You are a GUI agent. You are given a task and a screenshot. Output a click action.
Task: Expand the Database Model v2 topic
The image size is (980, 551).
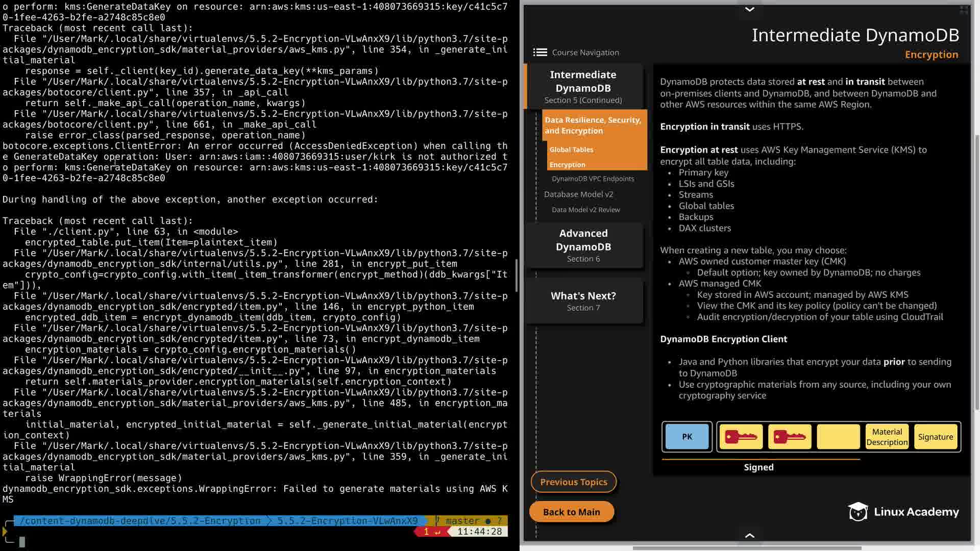point(578,194)
